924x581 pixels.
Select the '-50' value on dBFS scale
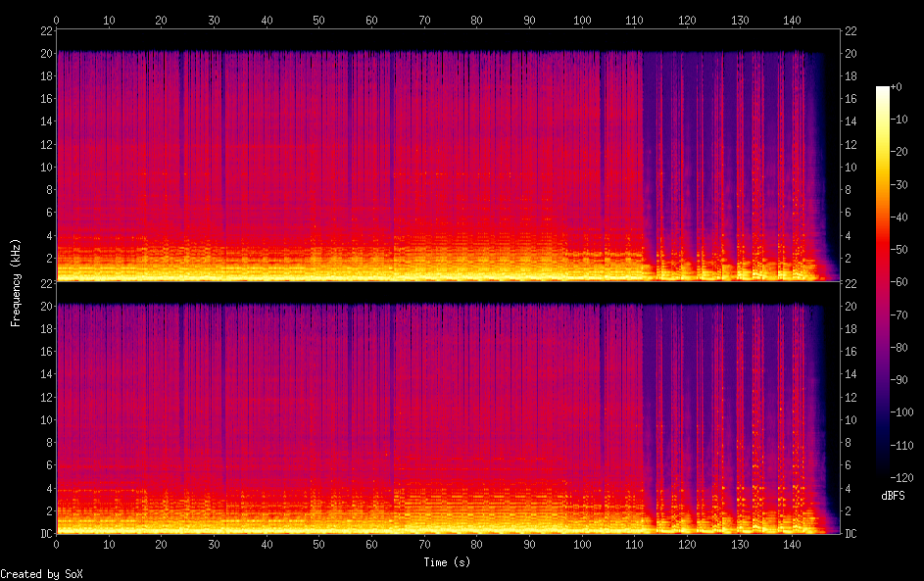pos(899,249)
